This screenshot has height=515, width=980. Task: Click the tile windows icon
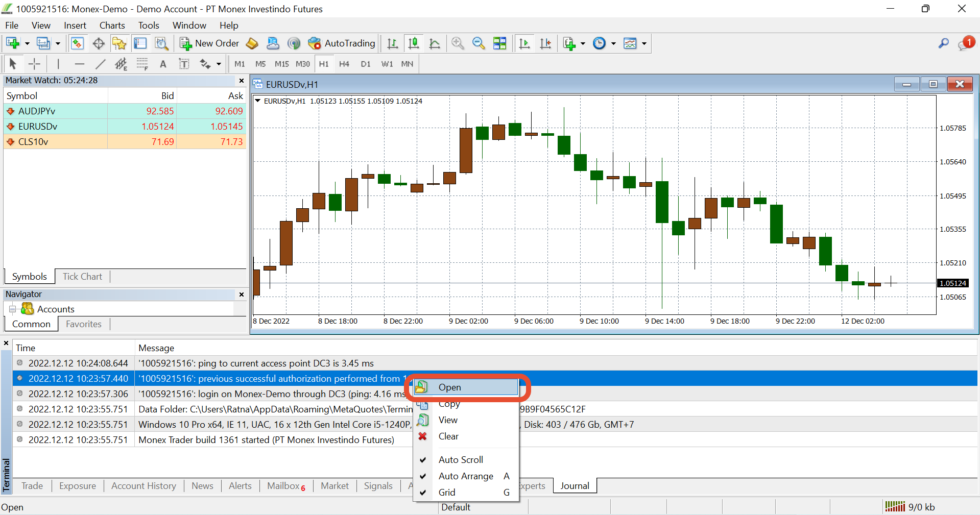[x=499, y=43]
